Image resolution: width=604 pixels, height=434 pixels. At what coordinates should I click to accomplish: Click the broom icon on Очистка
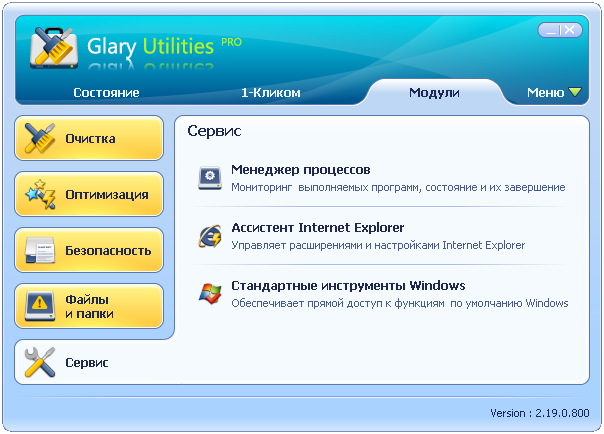pos(39,138)
